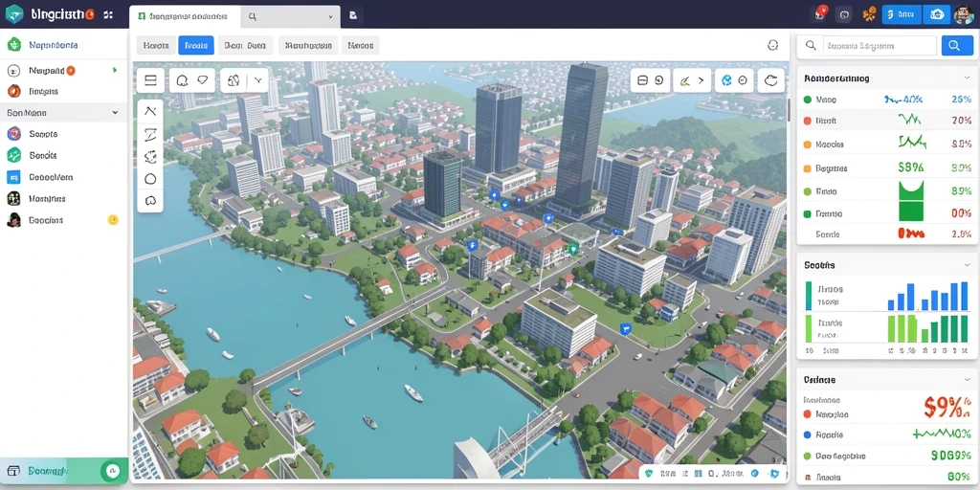The image size is (980, 490).
Task: Open the dropdown arrow in the top search tab
Action: tap(330, 17)
